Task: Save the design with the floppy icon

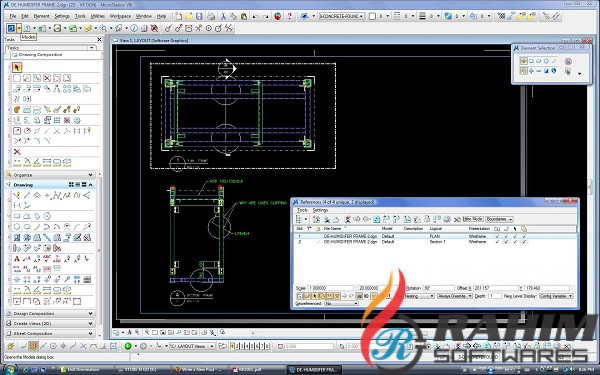Action: pos(199,16)
